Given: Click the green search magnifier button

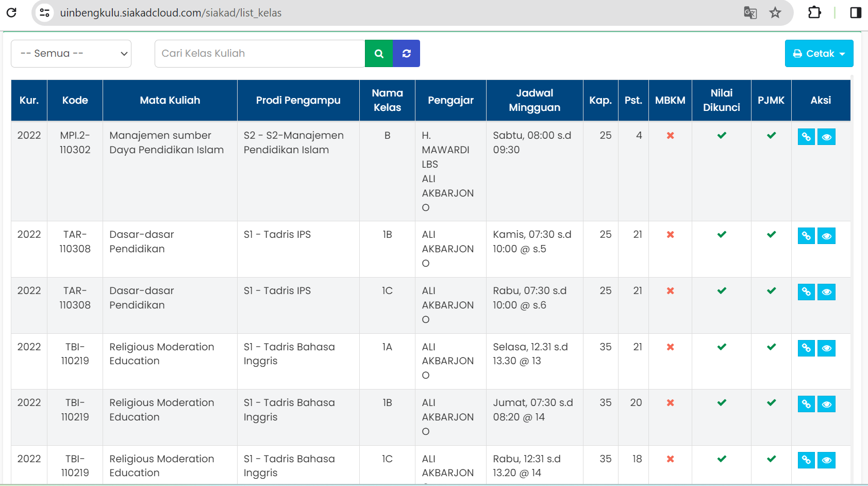Looking at the screenshot, I should [x=379, y=54].
